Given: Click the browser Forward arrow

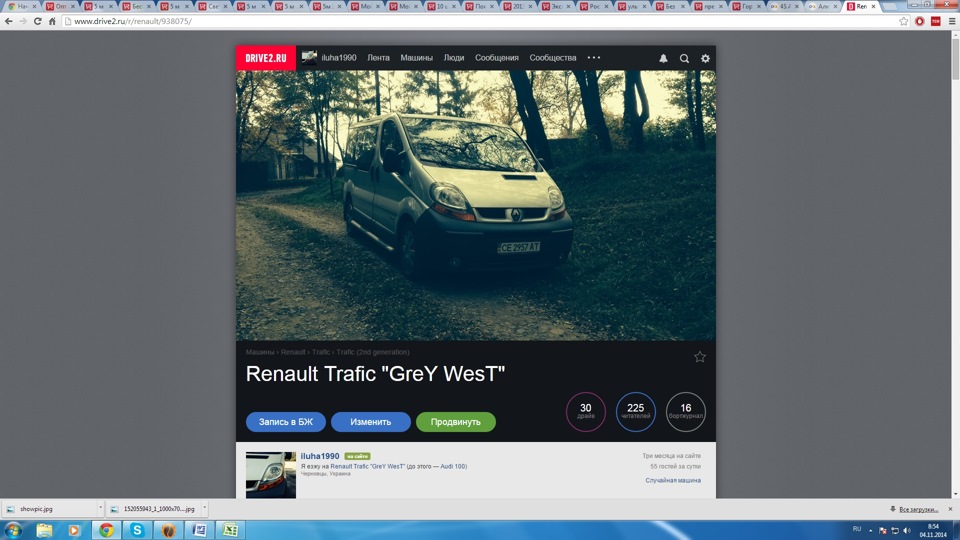Looking at the screenshot, I should [23, 21].
